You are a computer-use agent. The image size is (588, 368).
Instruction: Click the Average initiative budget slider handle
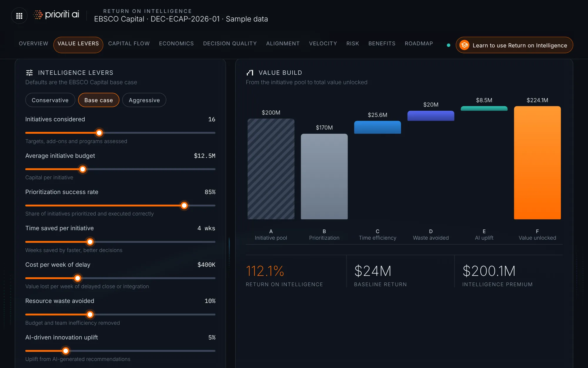click(x=83, y=169)
